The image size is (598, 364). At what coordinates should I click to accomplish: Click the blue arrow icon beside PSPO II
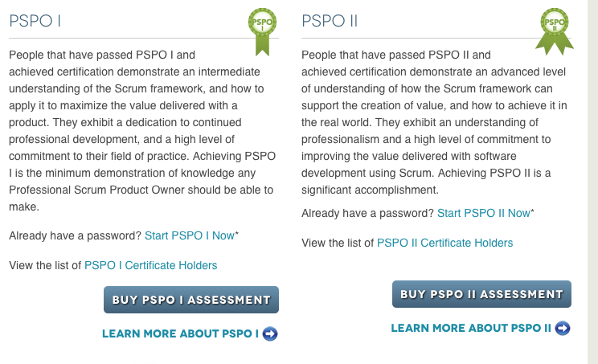[563, 328]
